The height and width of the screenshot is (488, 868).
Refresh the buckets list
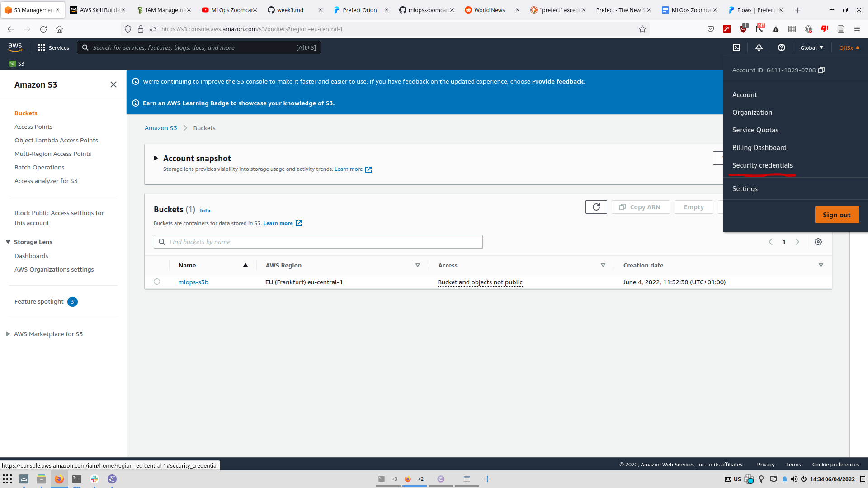point(596,207)
